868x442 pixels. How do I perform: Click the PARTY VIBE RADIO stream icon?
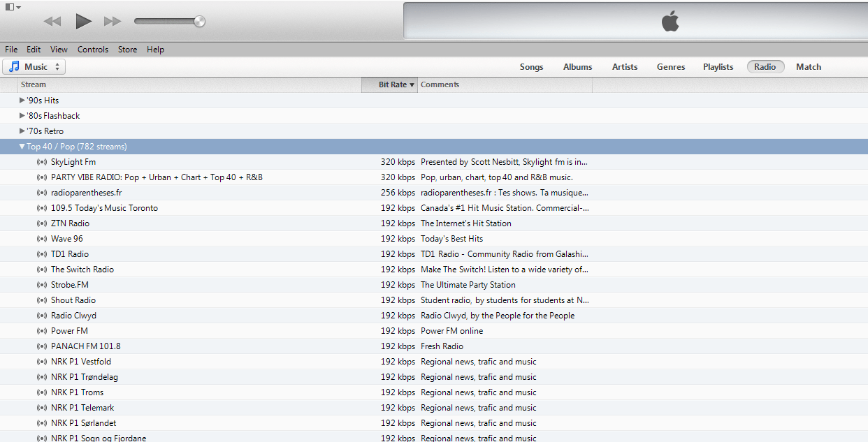click(42, 177)
